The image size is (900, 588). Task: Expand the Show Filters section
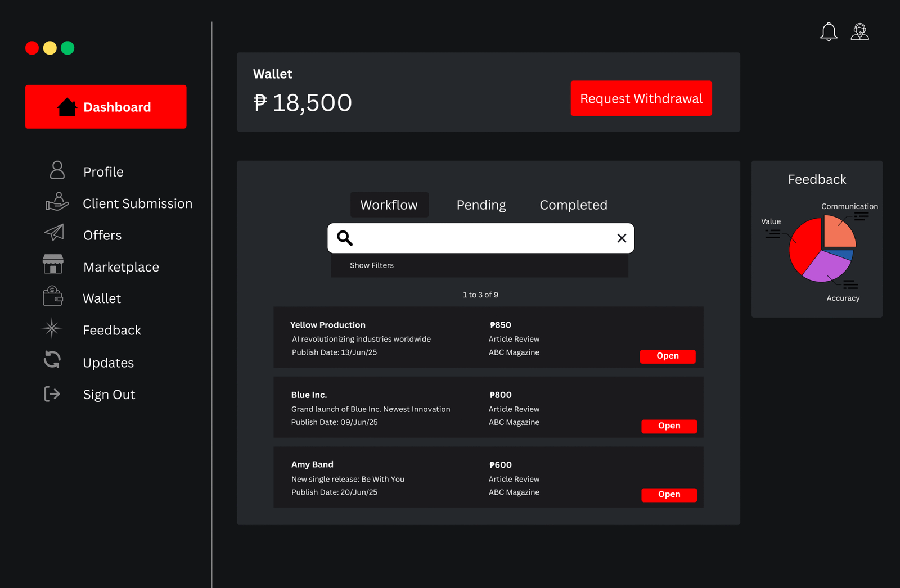[372, 265]
